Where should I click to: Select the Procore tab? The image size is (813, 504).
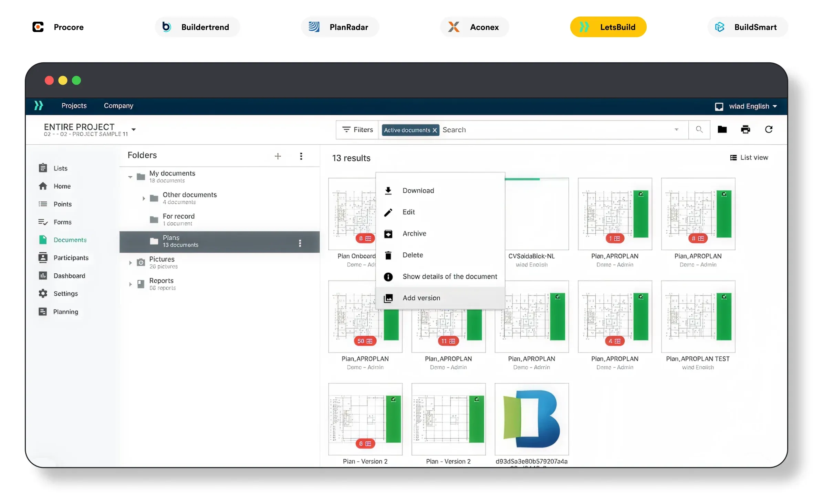coord(58,27)
